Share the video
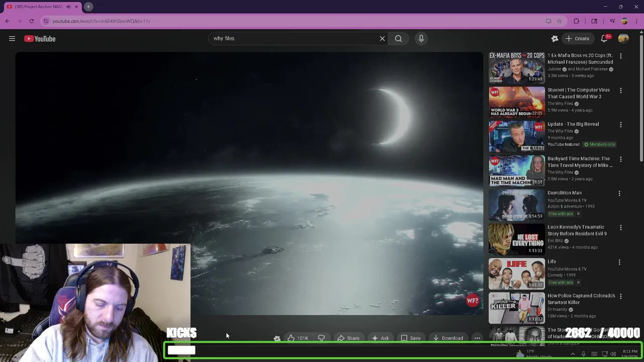644x362 pixels. click(x=348, y=338)
